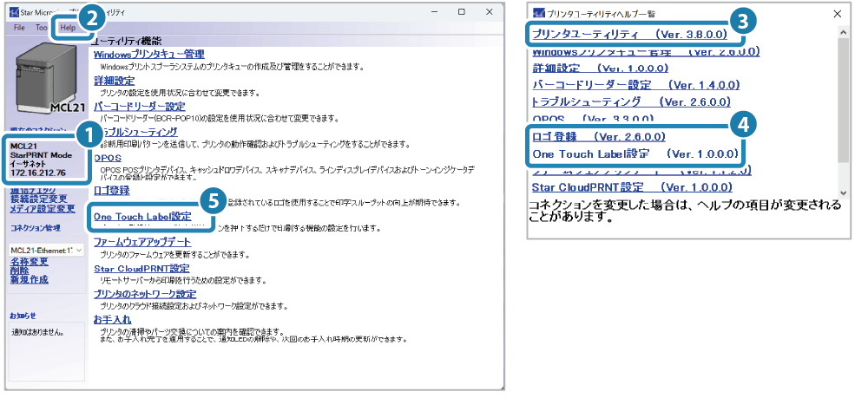Image resolution: width=868 pixels, height=398 pixels.
Task: Click メディア設定変更 in left sidebar
Action: (x=43, y=209)
